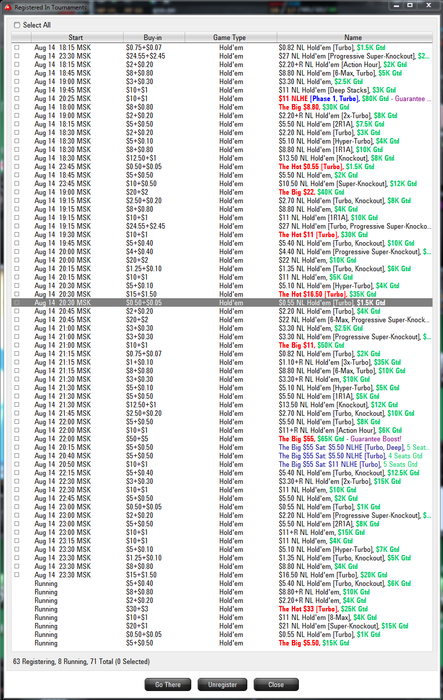
Task: Select $5.40 NL Hold'em [Turbo, Knockout], $12.5K Gtd
Action: point(222,472)
